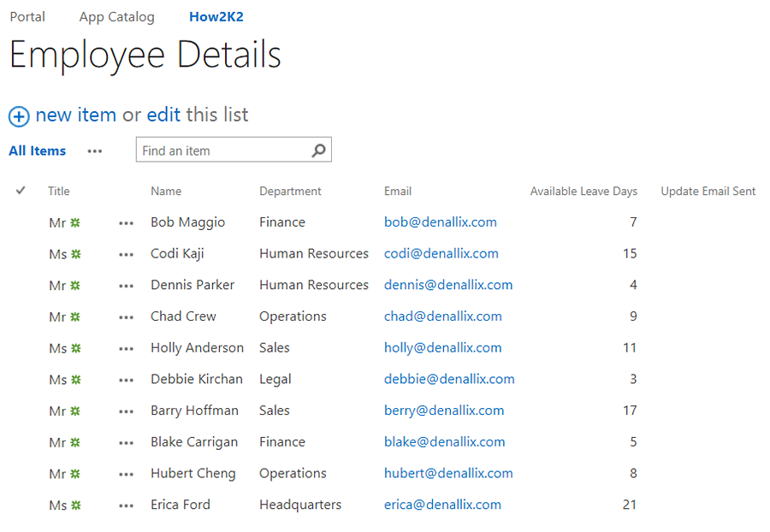Click the Ms title in Codi Kaji's row

tap(58, 255)
